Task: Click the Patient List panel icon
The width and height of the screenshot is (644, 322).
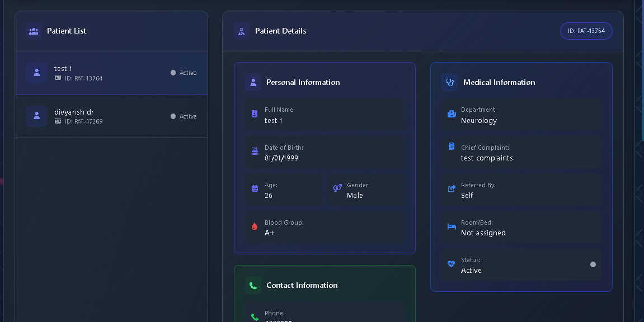Action: tap(34, 31)
